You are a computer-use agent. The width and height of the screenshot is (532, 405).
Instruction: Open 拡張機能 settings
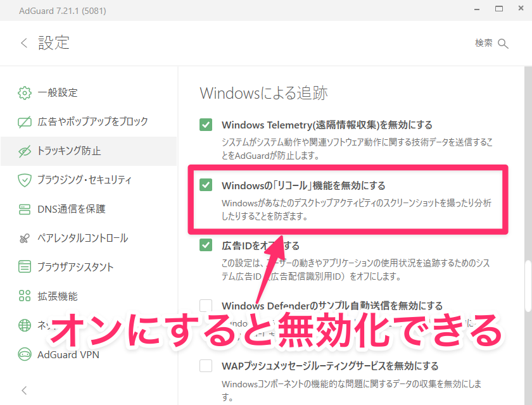tap(89, 296)
